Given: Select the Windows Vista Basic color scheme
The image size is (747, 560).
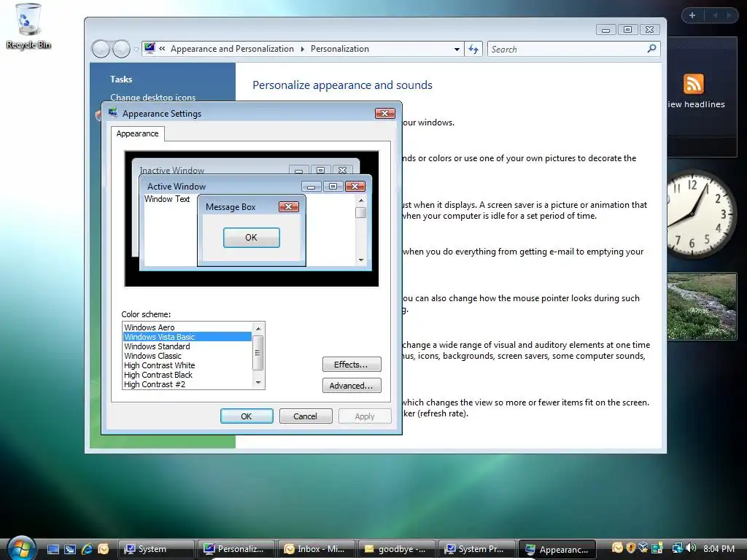Looking at the screenshot, I should click(187, 337).
